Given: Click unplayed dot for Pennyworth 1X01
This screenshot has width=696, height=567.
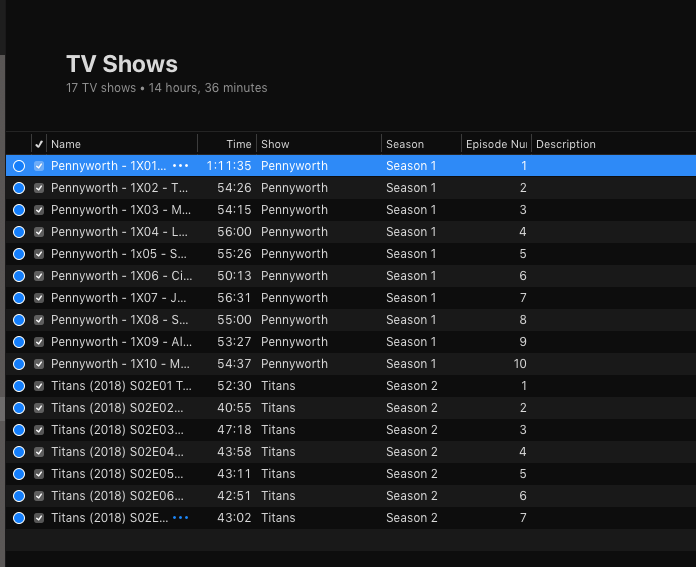Looking at the screenshot, I should [19, 166].
